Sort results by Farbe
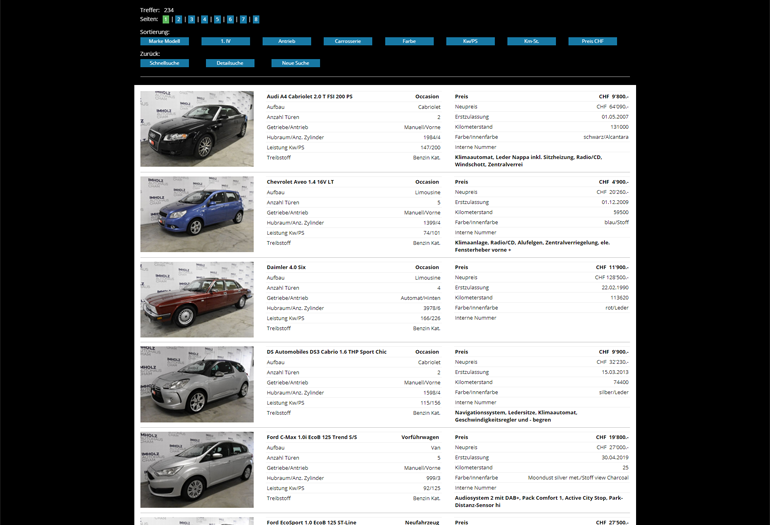This screenshot has width=770, height=525. click(409, 41)
